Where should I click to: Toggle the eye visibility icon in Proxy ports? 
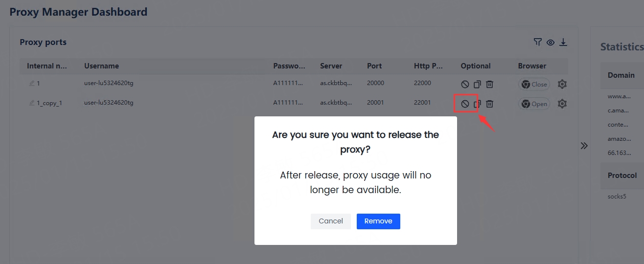coord(551,43)
